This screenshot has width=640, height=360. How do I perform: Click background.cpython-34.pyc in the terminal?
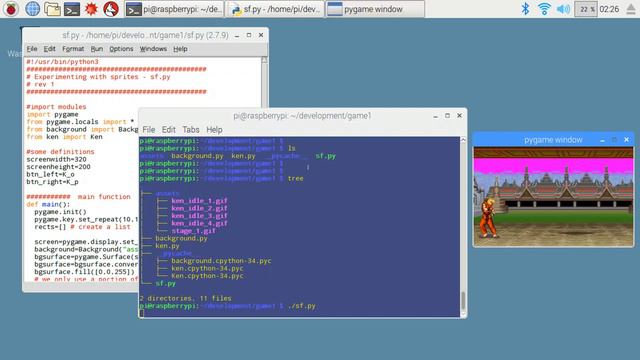click(x=221, y=261)
